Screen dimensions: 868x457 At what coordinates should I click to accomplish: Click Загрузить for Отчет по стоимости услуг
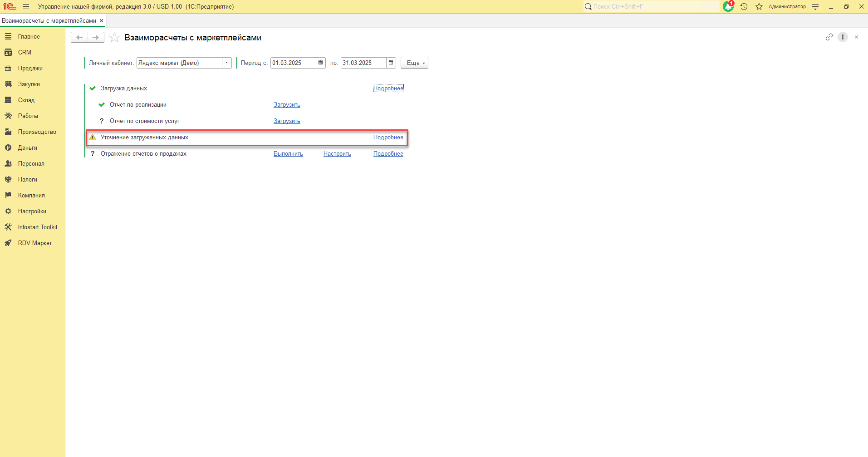tap(287, 121)
